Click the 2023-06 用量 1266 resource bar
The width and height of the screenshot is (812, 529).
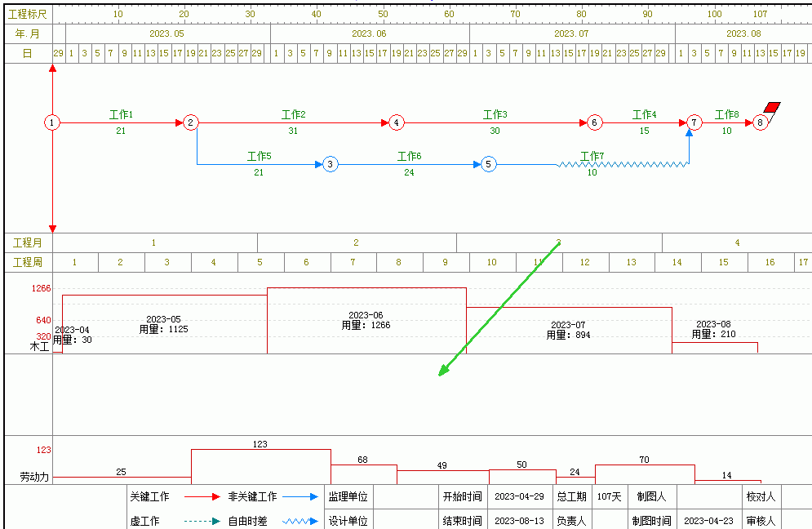(366, 320)
